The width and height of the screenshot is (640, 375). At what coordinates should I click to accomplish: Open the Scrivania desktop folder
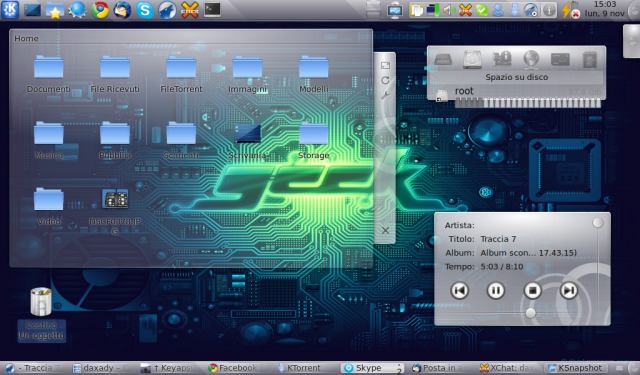[x=247, y=141]
